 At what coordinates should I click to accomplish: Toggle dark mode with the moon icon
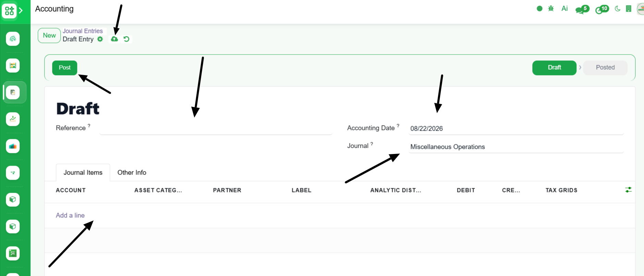click(x=618, y=9)
